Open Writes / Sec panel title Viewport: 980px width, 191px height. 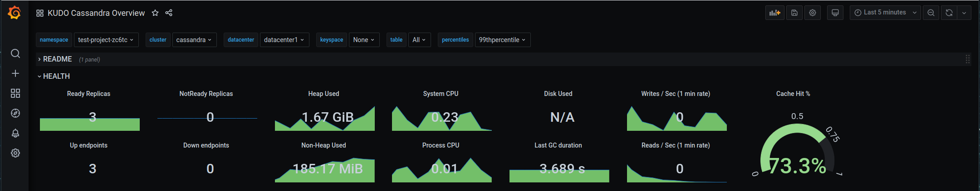point(676,94)
